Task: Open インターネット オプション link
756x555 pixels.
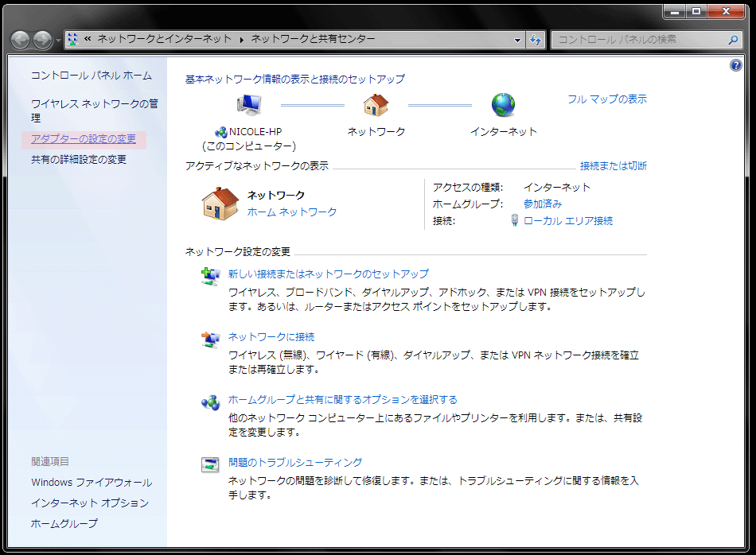Action: pyautogui.click(x=90, y=503)
